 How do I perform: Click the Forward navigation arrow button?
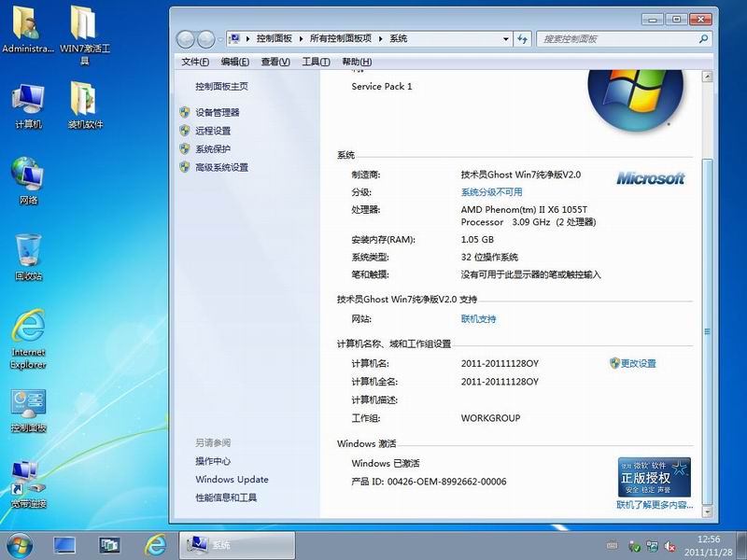205,39
